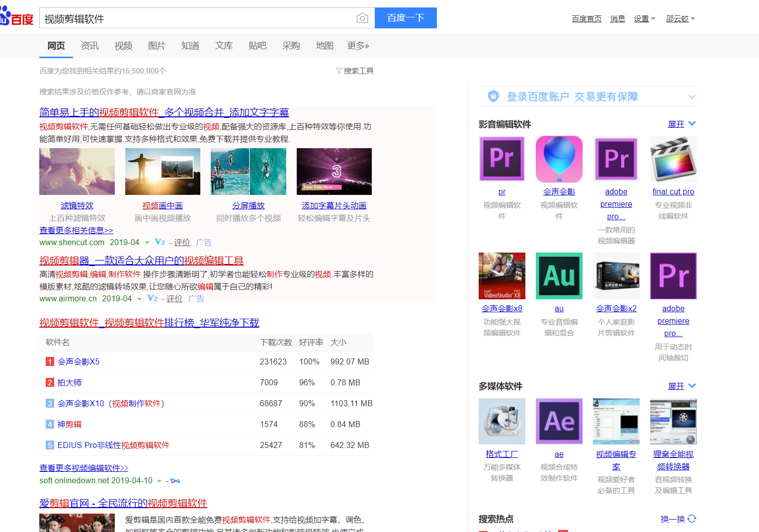The height and width of the screenshot is (532, 759).
Task: Open the 爱剪辑 result thumbnail
Action: pos(77,523)
